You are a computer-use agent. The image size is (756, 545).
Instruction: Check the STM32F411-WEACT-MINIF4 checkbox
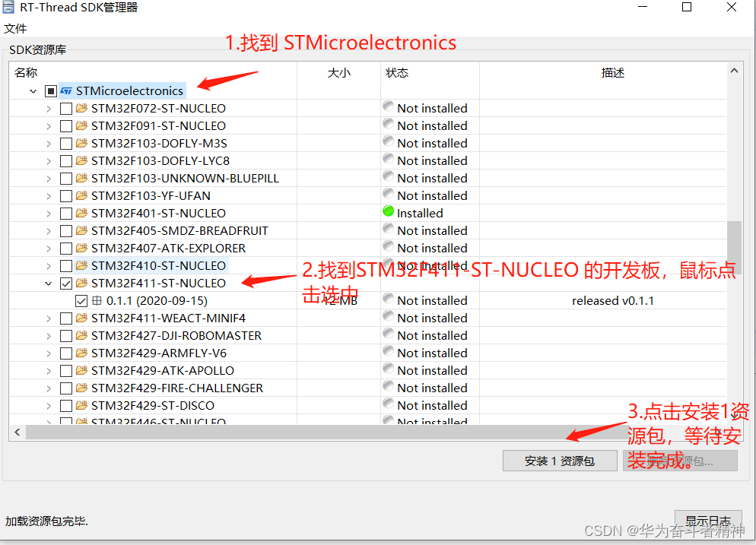point(66,318)
